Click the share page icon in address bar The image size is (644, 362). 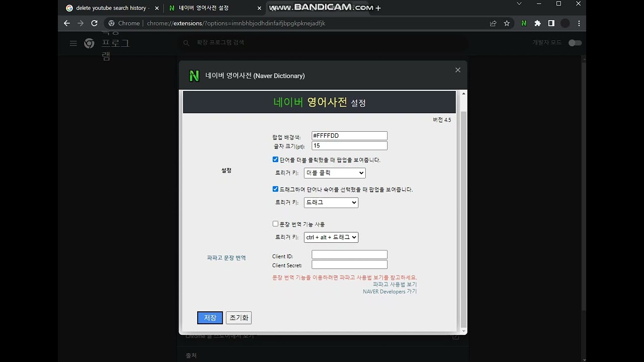click(x=493, y=23)
